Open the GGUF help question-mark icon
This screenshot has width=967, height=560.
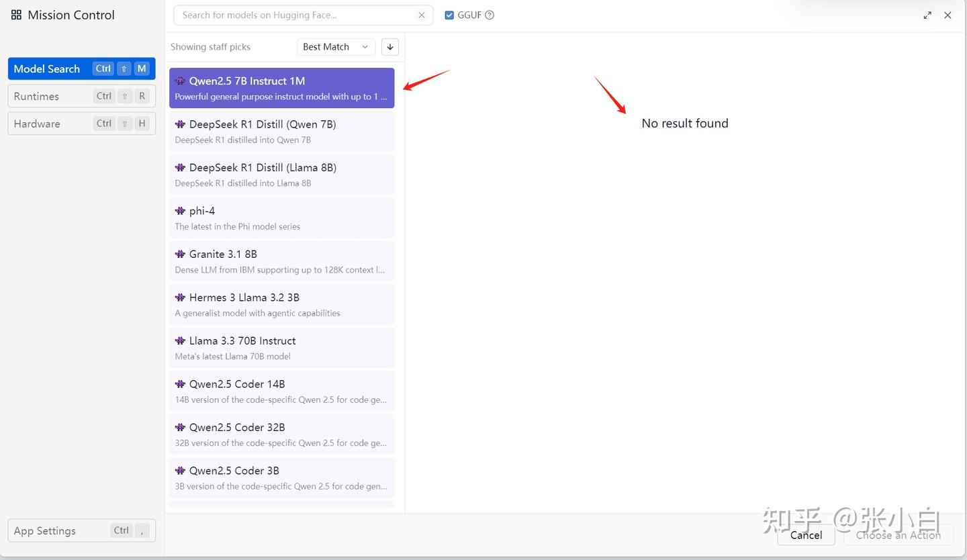[x=490, y=15]
